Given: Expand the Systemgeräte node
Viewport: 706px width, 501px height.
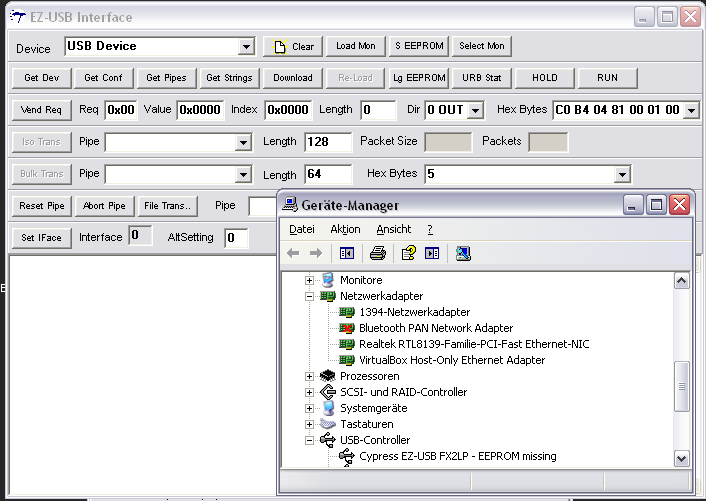Looking at the screenshot, I should coord(309,408).
